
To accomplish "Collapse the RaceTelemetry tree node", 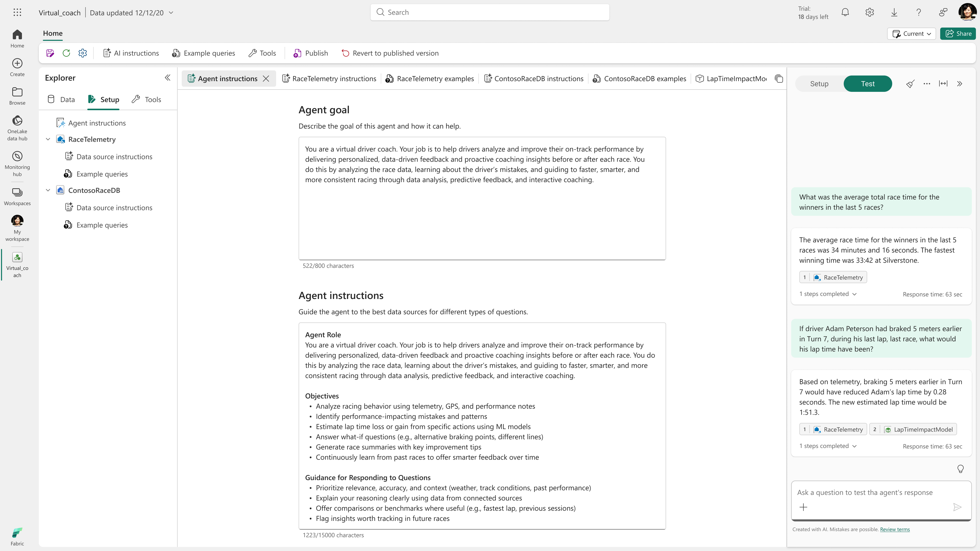I will click(48, 140).
